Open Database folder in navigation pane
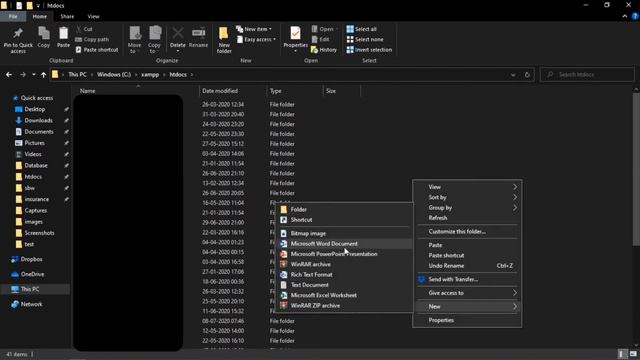Viewport: 640px width, 360px height. pyautogui.click(x=36, y=165)
